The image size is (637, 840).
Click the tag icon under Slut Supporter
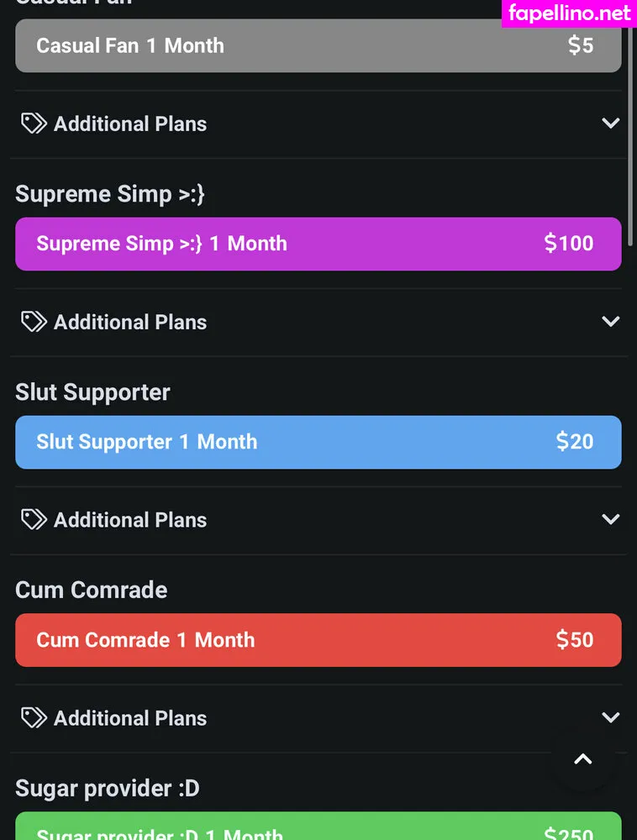point(34,520)
